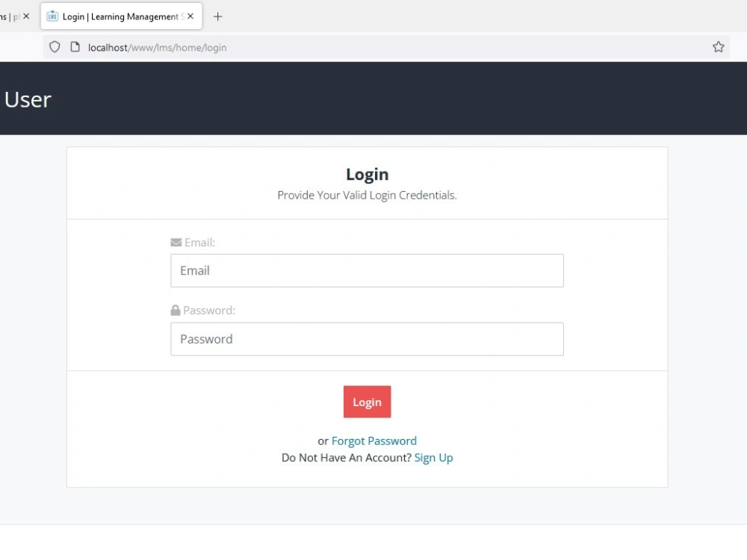Focus the Email input field
This screenshot has width=747, height=560.
(367, 270)
